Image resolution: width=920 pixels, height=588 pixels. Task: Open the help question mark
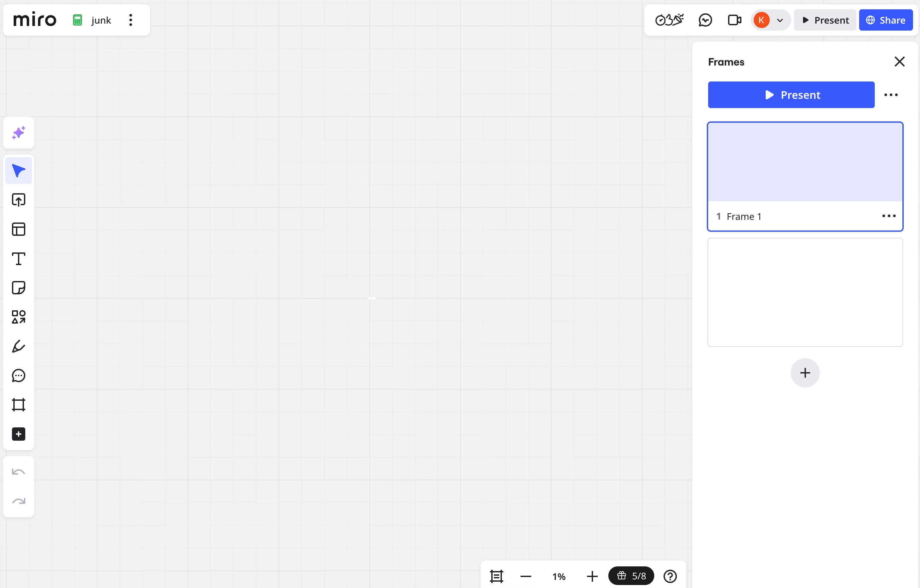pos(670,576)
